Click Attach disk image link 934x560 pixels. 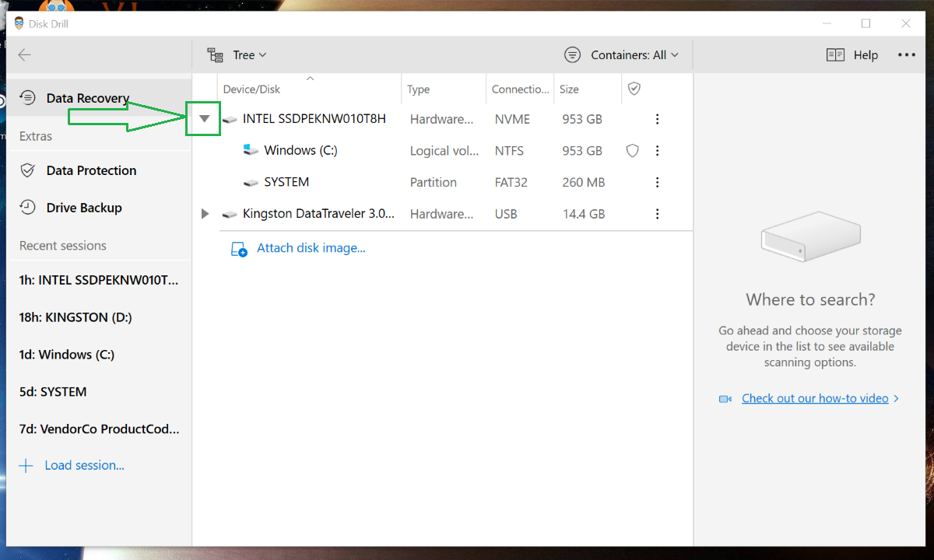(311, 248)
